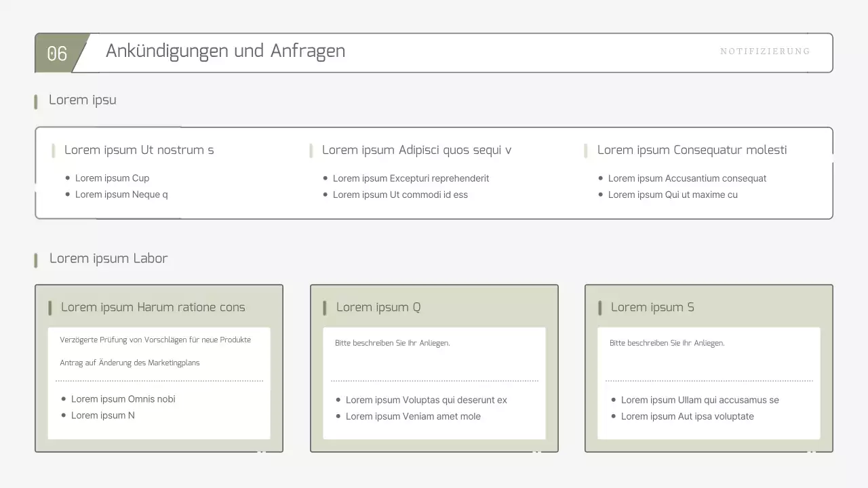The image size is (868, 488).
Task: Click Lorem ipsum Accusantium consequat item
Action: click(687, 178)
